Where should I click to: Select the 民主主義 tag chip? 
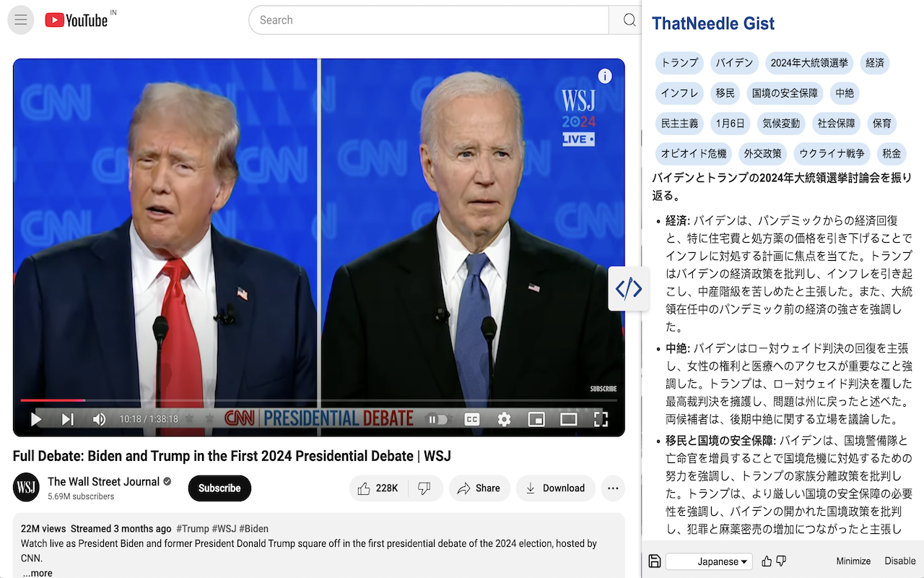(x=680, y=124)
